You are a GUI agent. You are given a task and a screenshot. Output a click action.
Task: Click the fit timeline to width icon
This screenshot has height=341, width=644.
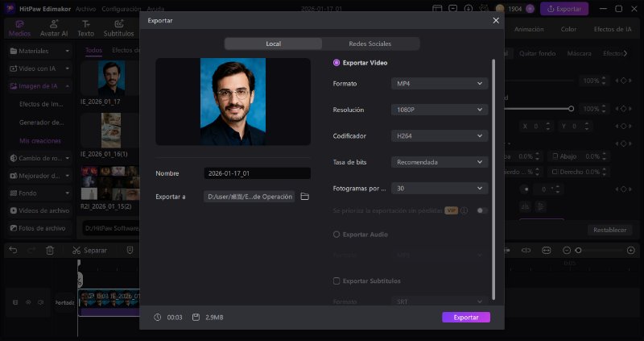547,250
